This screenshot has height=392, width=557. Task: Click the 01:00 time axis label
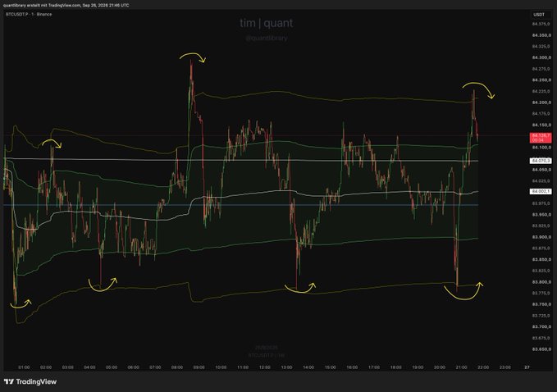pos(24,367)
